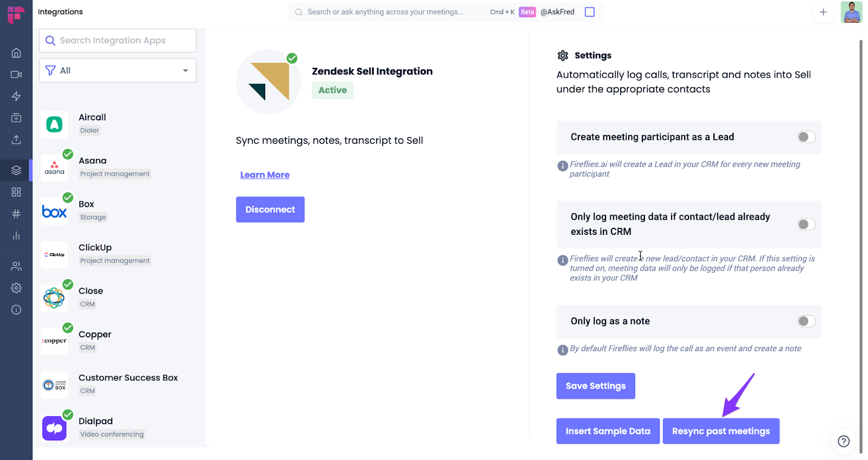Focus the Search Integration Apps field

[118, 41]
